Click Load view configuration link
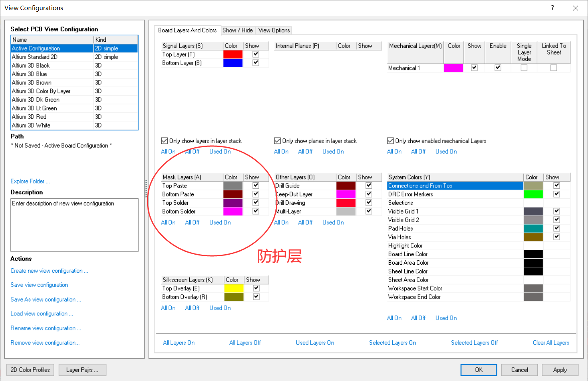Screen dimensions: 588x381 tap(41, 313)
